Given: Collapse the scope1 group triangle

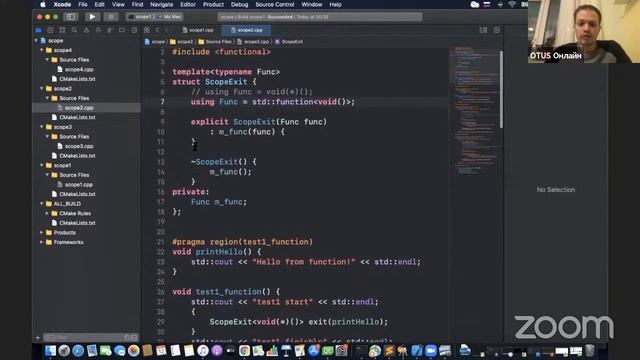Looking at the screenshot, I should tap(42, 165).
